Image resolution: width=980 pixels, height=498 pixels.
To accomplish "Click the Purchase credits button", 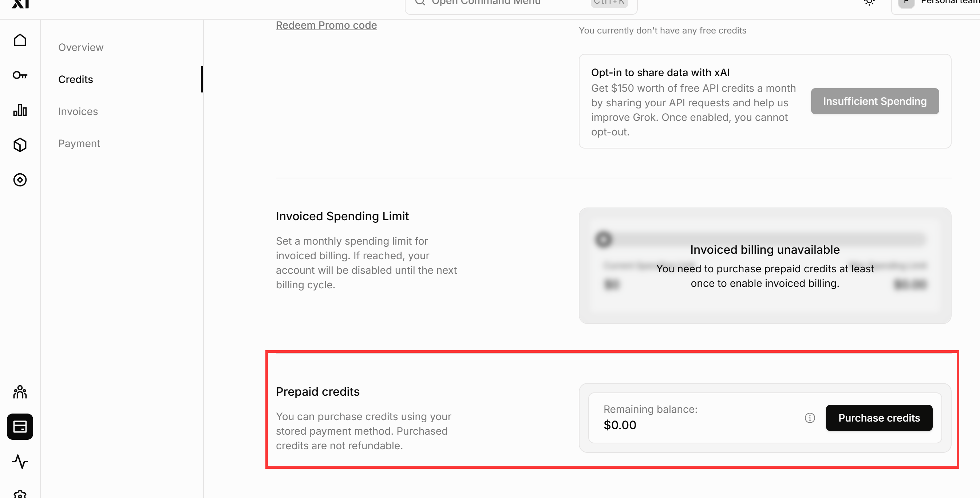I will tap(879, 418).
